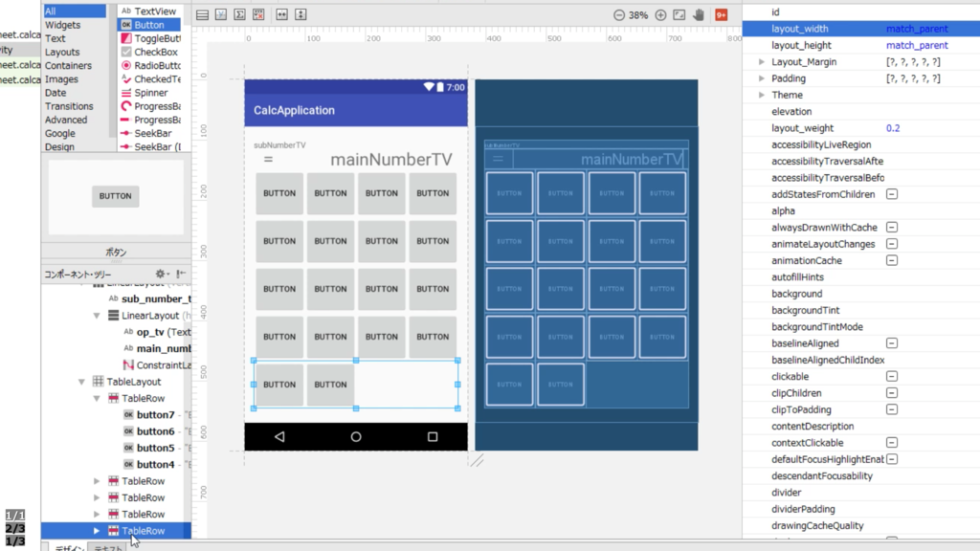This screenshot has width=980, height=551.
Task: Edit layout_height value match_parent
Action: click(x=917, y=45)
